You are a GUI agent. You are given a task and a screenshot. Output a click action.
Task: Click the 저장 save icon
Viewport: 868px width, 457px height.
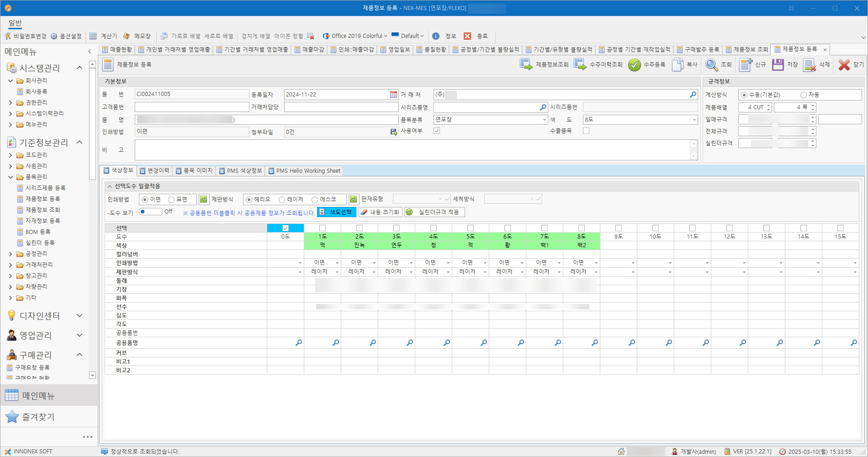[778, 65]
